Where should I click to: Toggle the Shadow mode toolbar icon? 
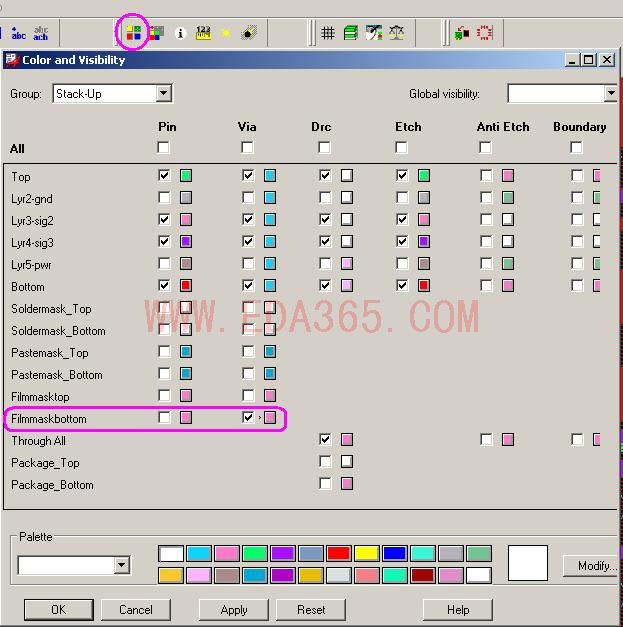click(x=157, y=33)
